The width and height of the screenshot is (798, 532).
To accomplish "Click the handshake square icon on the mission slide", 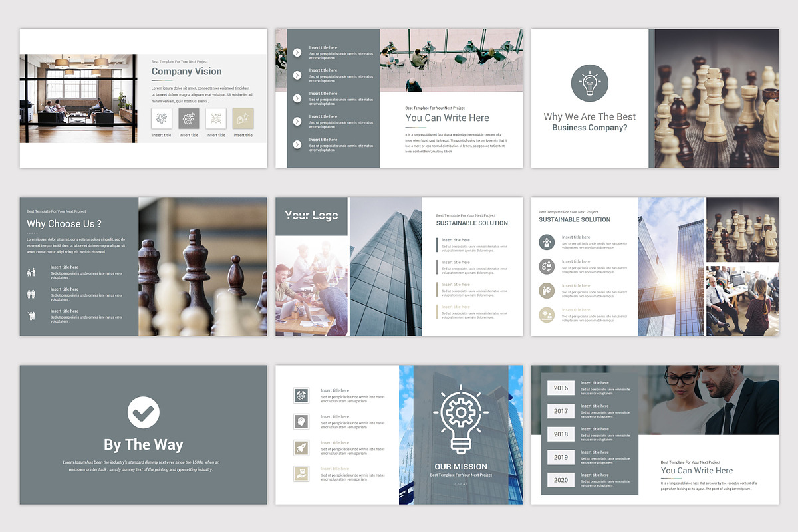I will pyautogui.click(x=301, y=396).
